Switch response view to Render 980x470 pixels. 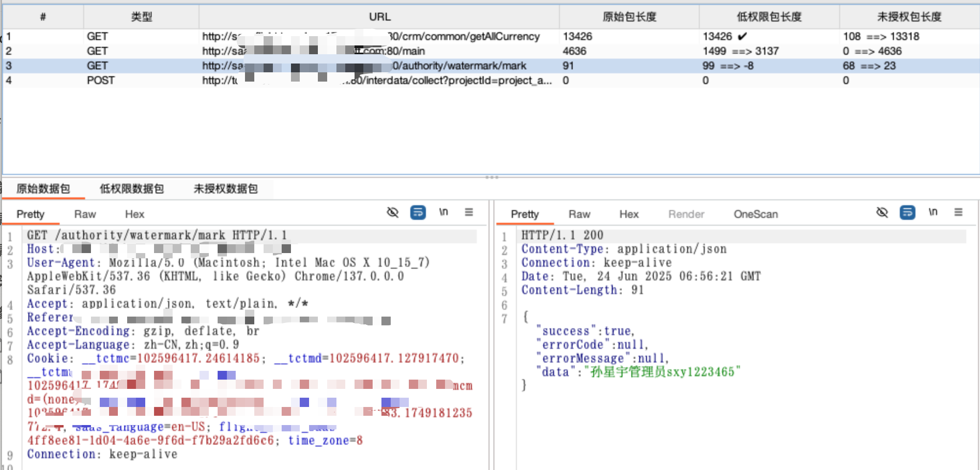[686, 214]
